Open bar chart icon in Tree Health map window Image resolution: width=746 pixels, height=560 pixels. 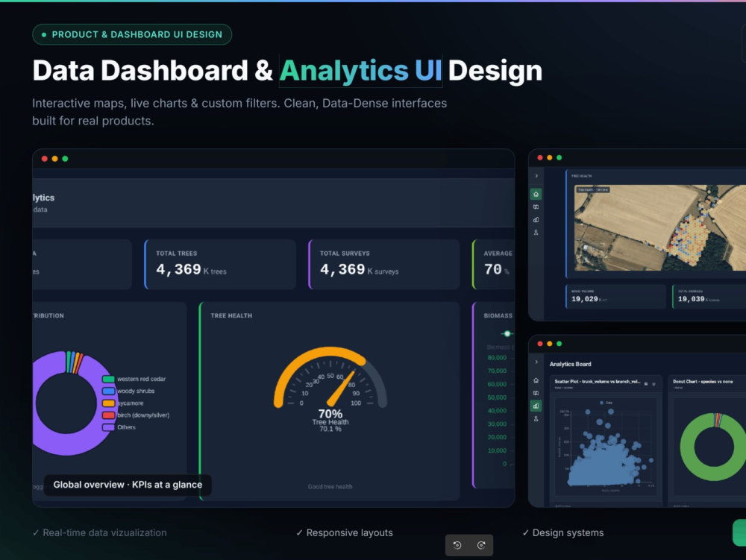click(536, 220)
